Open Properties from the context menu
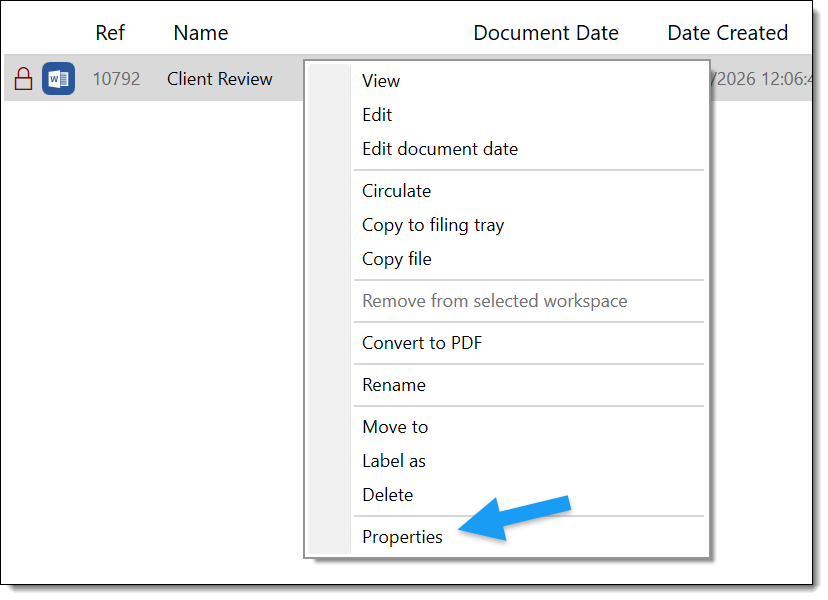The width and height of the screenshot is (828, 600). tap(403, 537)
